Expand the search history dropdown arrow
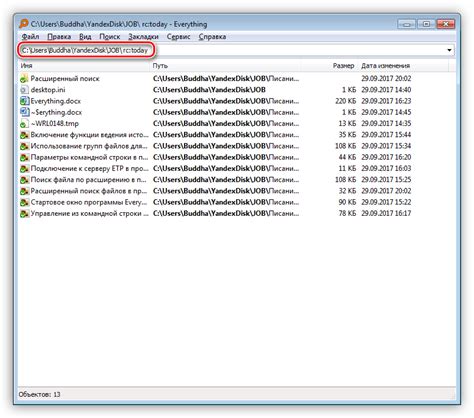 (449, 50)
